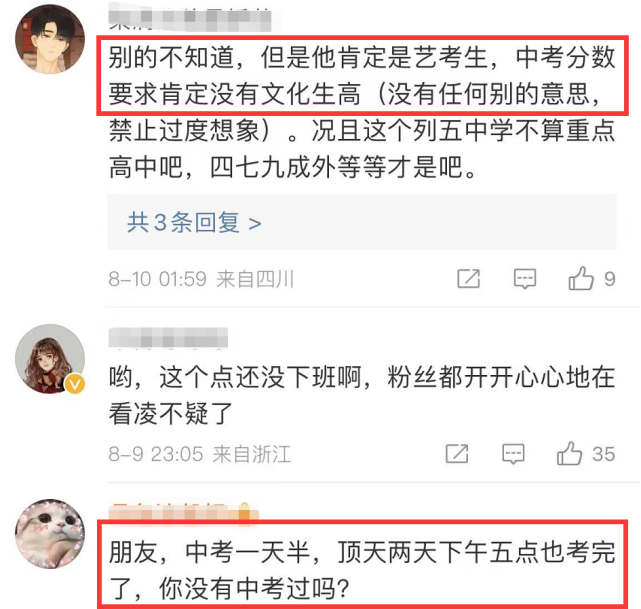This screenshot has width=641, height=609.
Task: Like the comment from 四川
Action: (580, 278)
